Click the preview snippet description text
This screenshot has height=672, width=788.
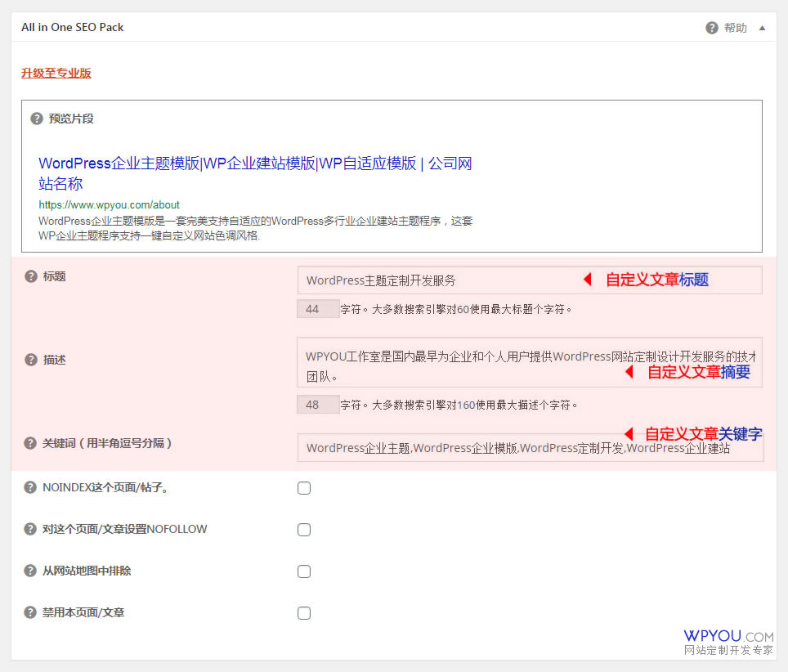(x=255, y=228)
